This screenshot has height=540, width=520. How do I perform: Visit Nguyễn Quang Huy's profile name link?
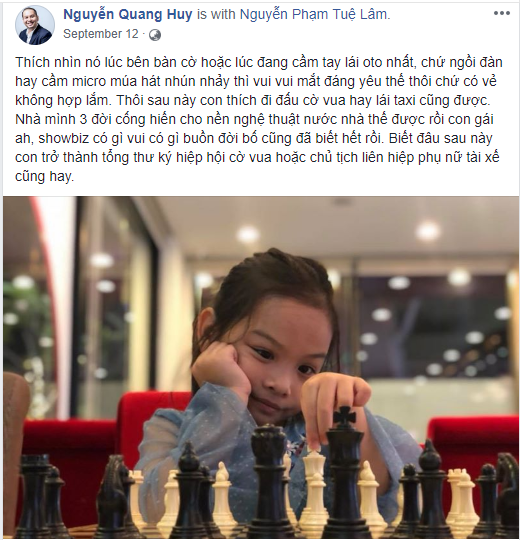point(128,14)
